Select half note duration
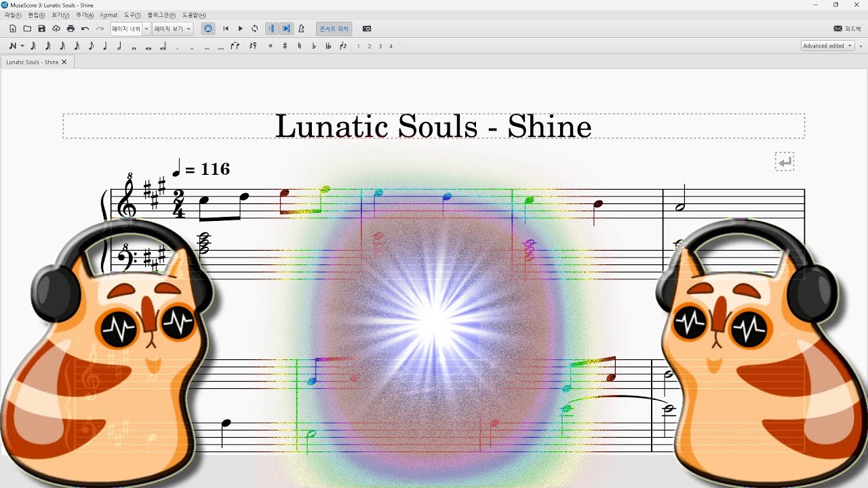The height and width of the screenshot is (488, 868). [x=119, y=46]
